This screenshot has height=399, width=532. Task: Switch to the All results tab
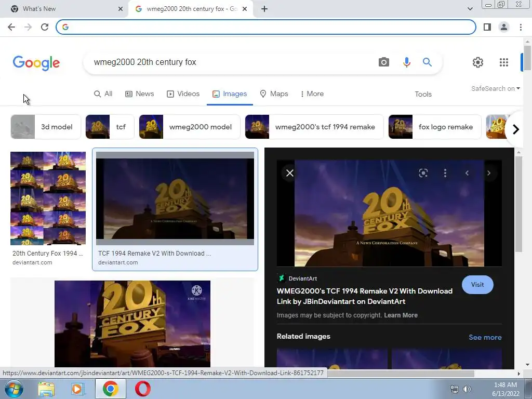point(103,94)
